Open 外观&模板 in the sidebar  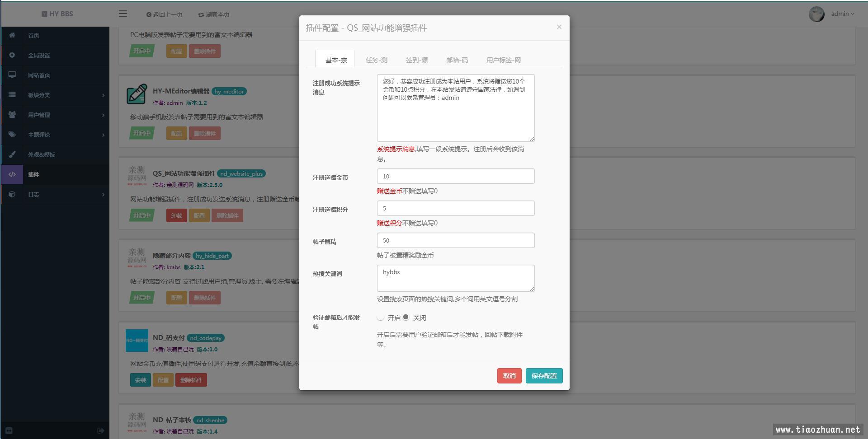pyautogui.click(x=41, y=154)
